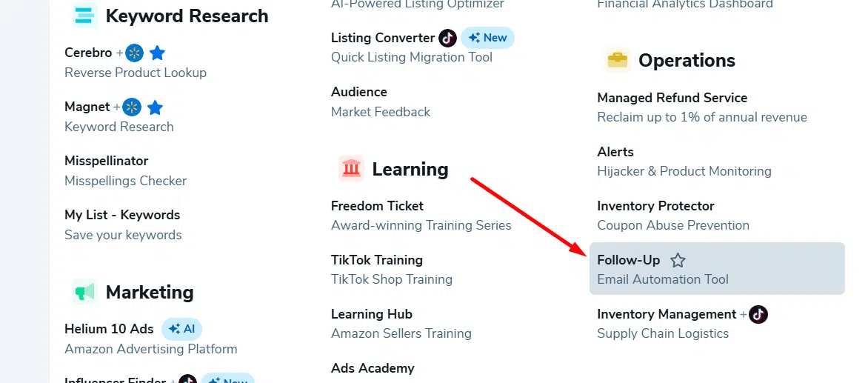Select the Alerts hijacker monitoring item
This screenshot has width=868, height=383.
615,152
